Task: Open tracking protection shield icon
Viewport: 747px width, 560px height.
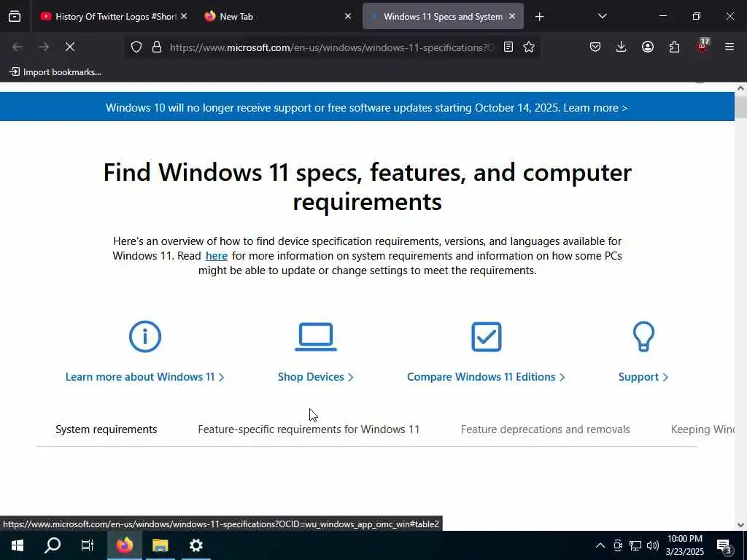Action: (136, 47)
